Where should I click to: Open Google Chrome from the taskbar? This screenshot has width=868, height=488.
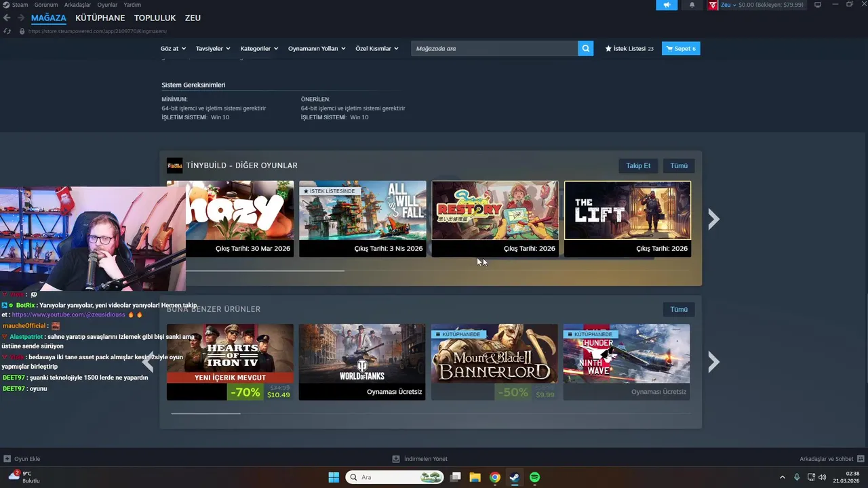[x=495, y=477]
